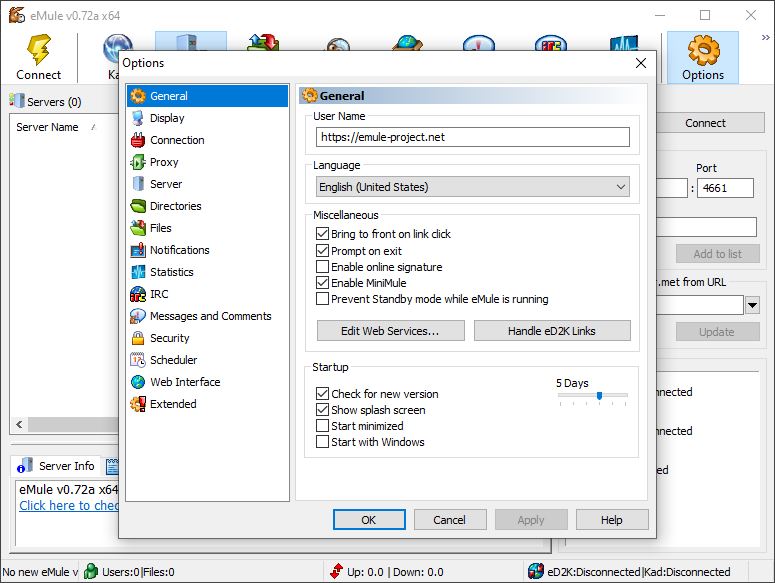Select the Statistics options icon
This screenshot has height=583, width=775.
coord(138,272)
